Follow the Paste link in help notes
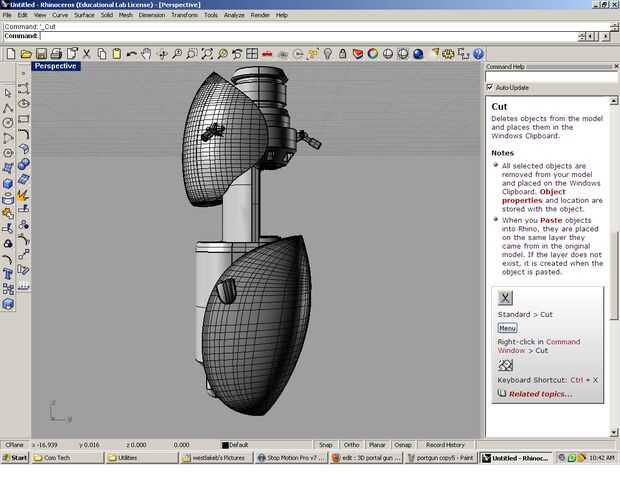 click(551, 220)
